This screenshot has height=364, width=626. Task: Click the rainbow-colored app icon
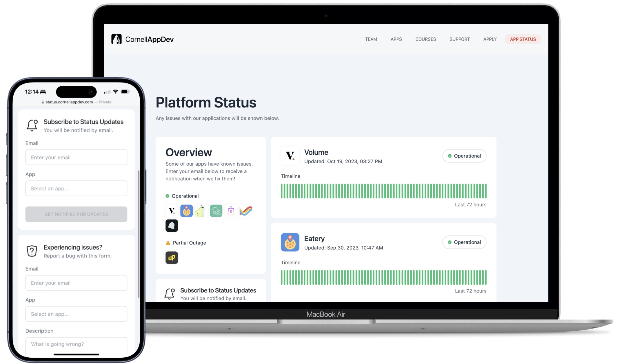(245, 211)
